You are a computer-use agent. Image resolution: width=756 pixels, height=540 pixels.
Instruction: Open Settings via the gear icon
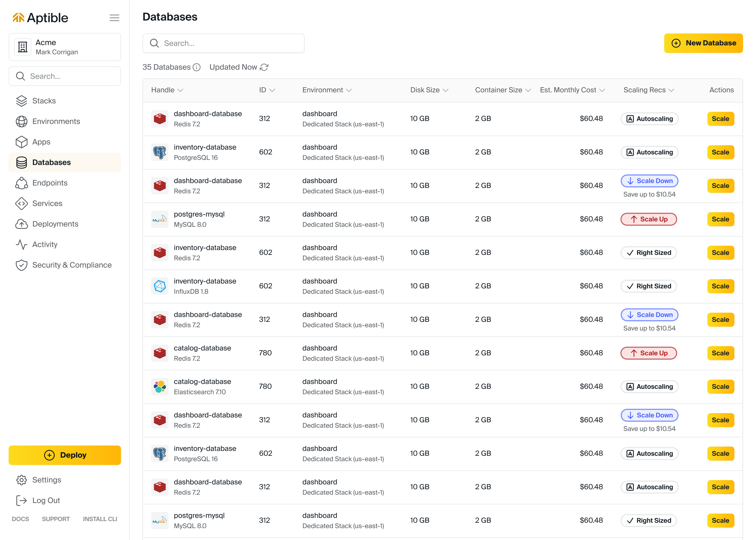tap(22, 480)
